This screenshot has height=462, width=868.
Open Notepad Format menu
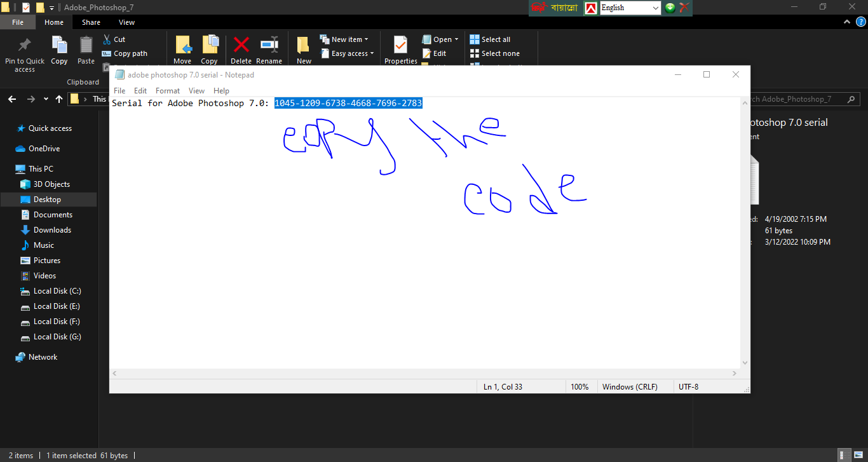click(168, 91)
